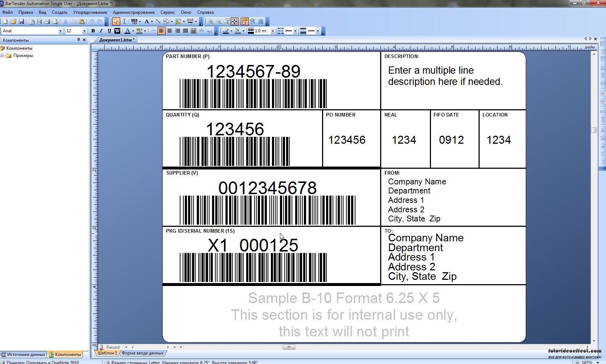
Task: Switch to Шаблон 1 tab
Action: (x=107, y=353)
